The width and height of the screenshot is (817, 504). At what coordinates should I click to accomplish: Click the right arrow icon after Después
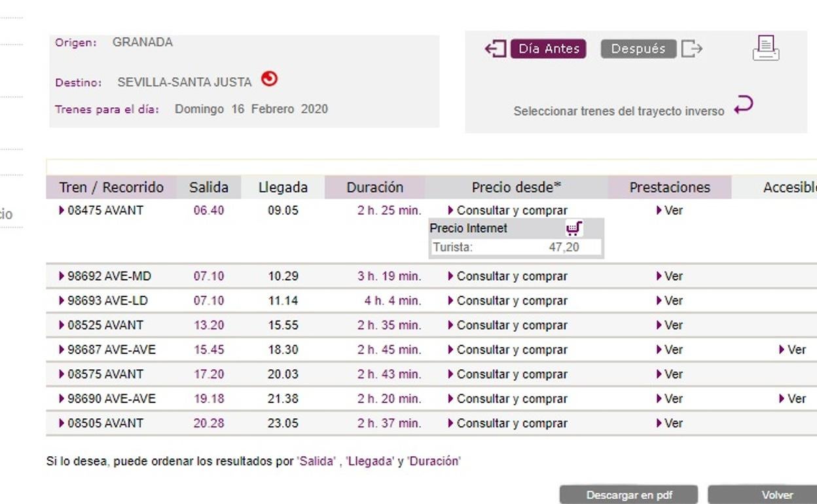pos(692,49)
